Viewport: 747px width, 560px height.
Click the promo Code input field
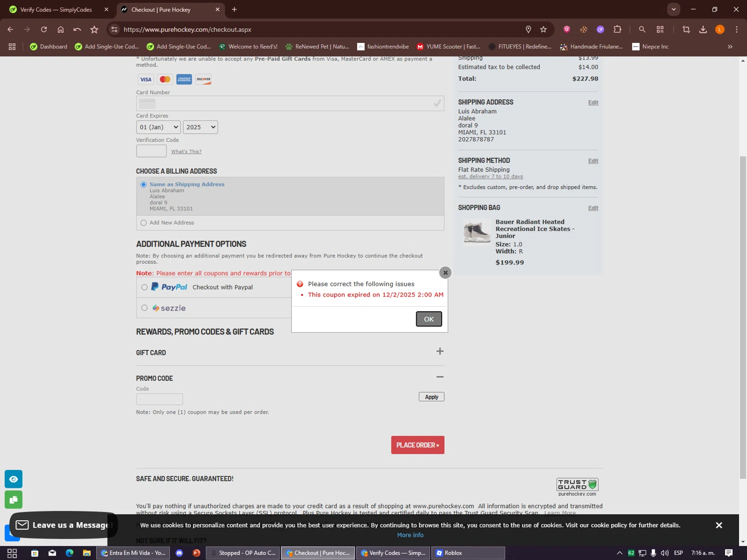159,399
